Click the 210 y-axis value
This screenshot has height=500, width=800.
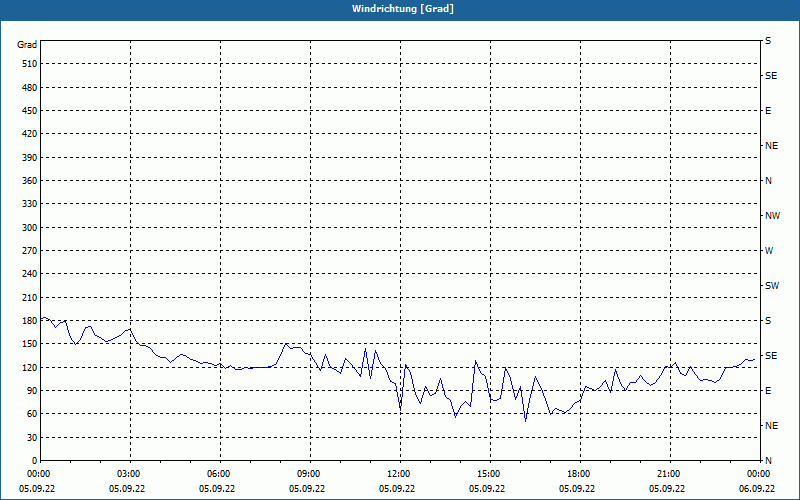[30, 297]
